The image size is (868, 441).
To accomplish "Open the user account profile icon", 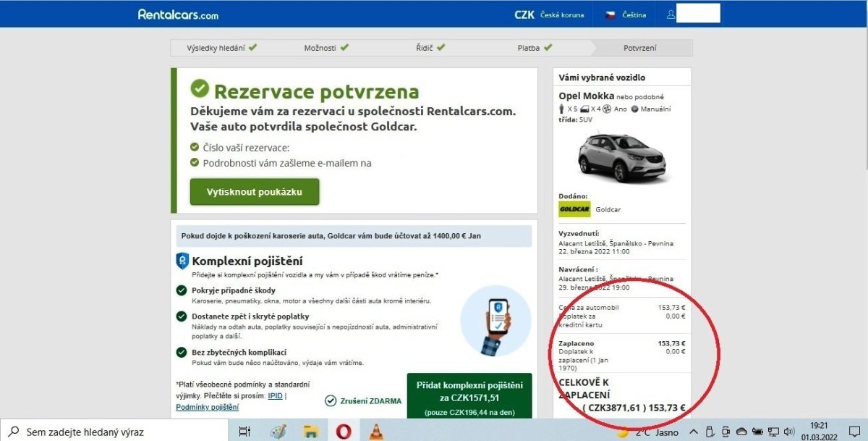I will 671,14.
